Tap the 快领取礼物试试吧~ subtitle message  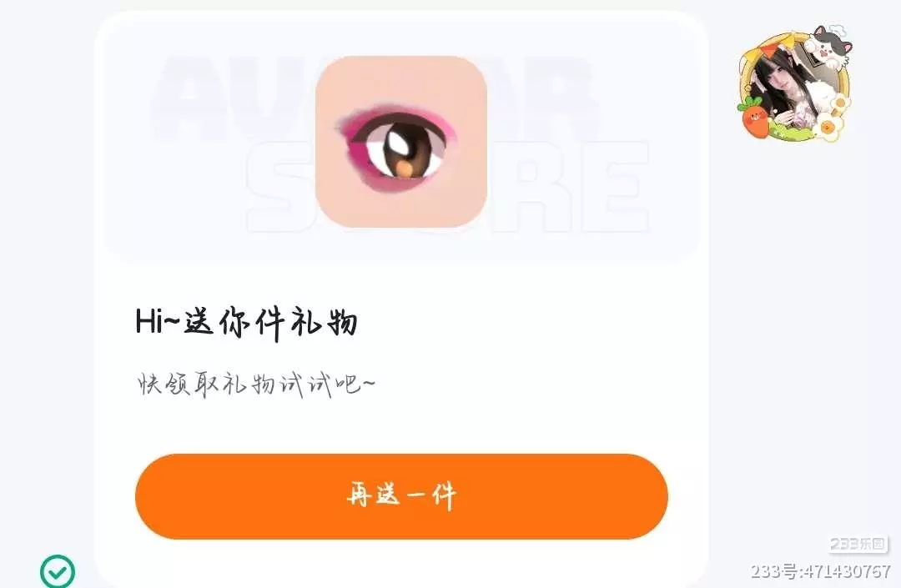(x=256, y=384)
